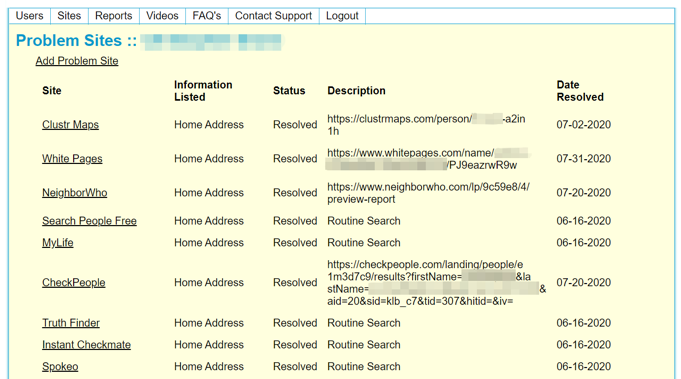
Task: Select the checkpeople.com landing URL text
Action: pyautogui.click(x=436, y=282)
